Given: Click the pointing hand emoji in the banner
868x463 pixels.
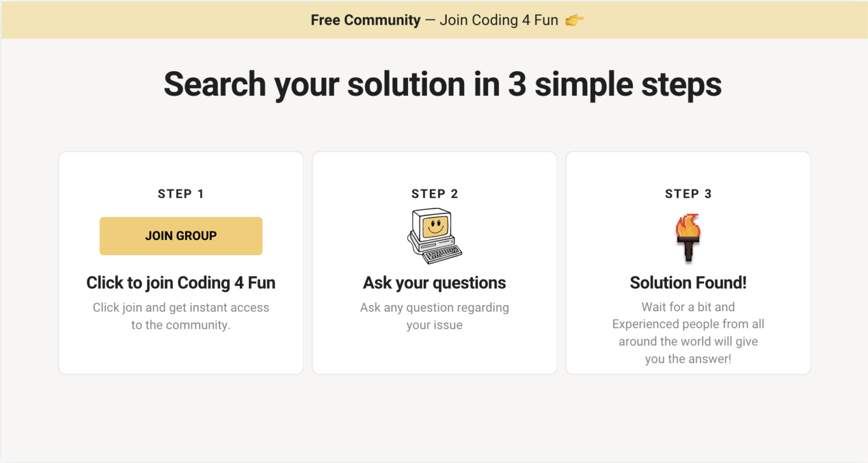Looking at the screenshot, I should [x=573, y=20].
